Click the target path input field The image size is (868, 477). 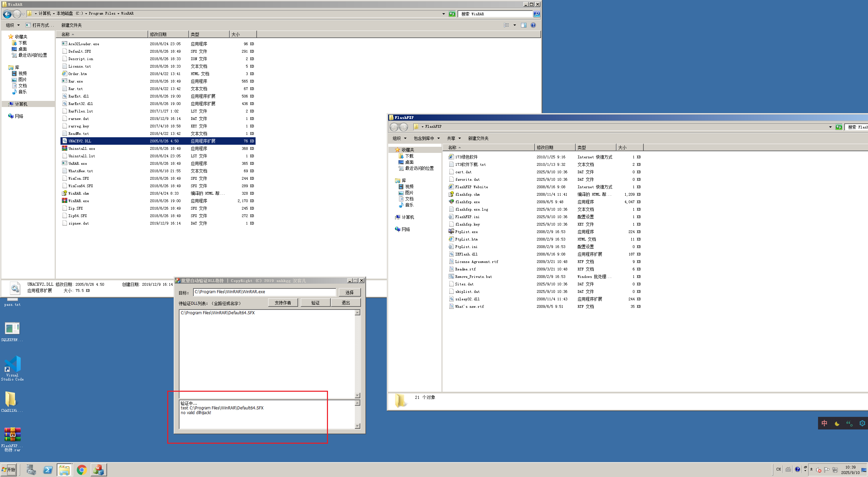(x=264, y=292)
